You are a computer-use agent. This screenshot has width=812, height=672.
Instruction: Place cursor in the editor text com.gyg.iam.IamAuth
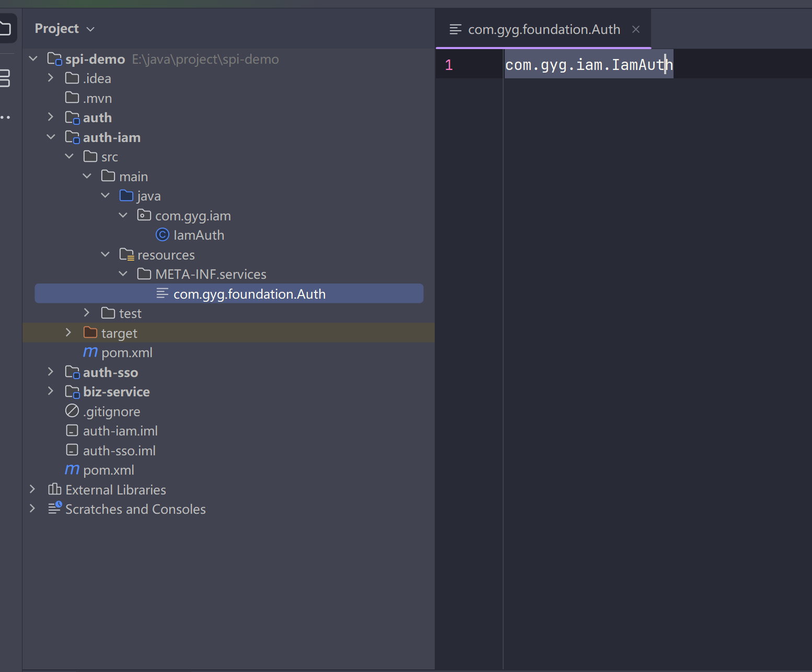pos(588,64)
